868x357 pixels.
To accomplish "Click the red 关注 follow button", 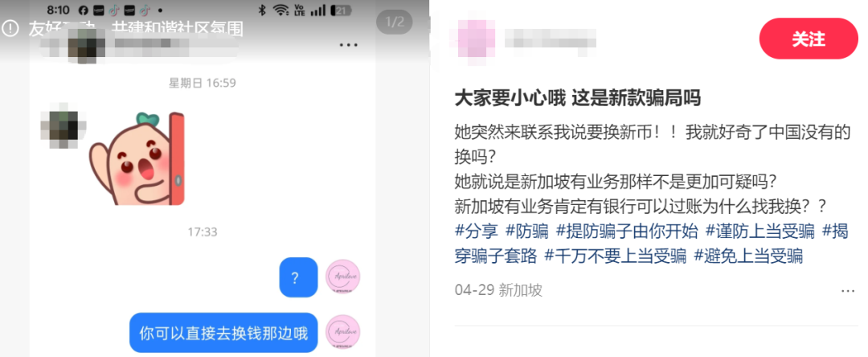I will pos(809,39).
